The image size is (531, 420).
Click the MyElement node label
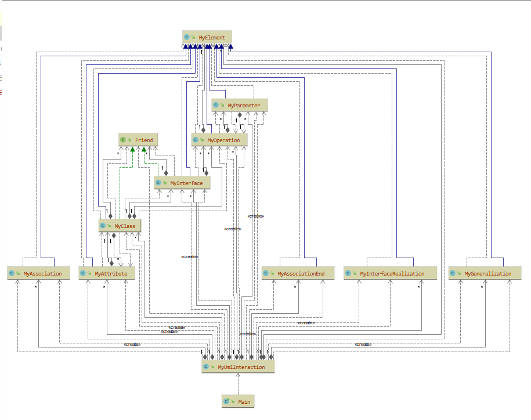point(212,38)
